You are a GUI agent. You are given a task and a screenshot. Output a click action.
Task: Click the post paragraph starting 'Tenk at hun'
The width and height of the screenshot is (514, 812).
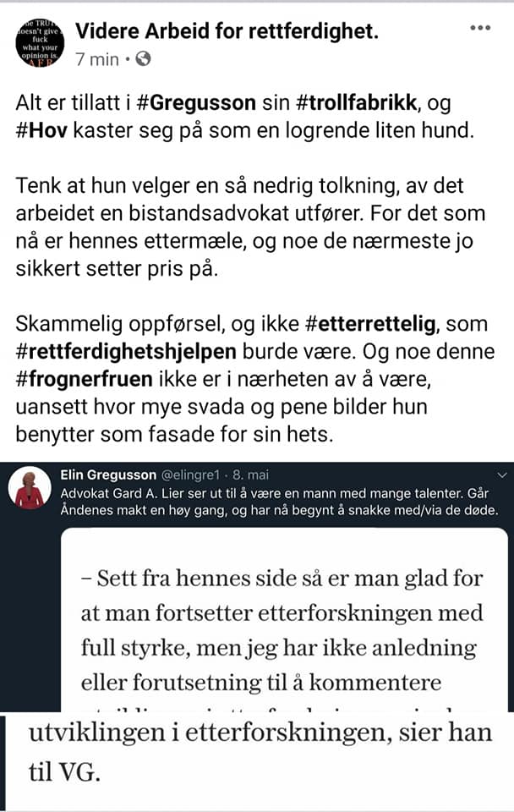click(250, 228)
